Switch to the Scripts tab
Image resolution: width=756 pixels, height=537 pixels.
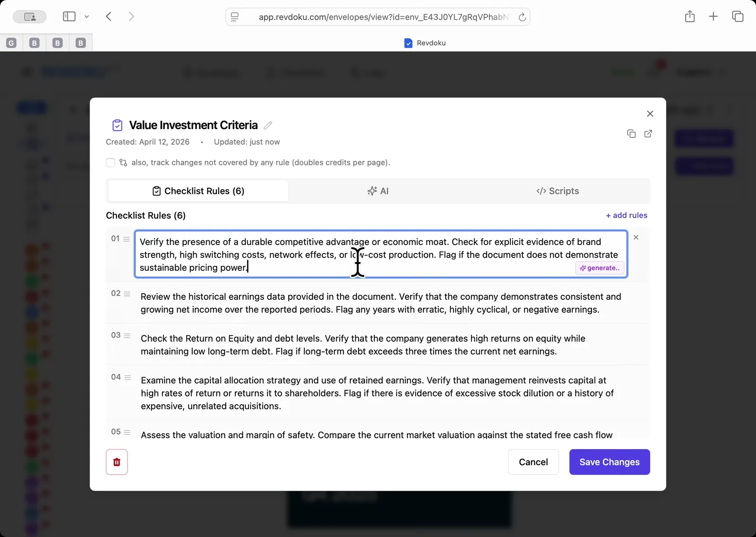coord(558,191)
